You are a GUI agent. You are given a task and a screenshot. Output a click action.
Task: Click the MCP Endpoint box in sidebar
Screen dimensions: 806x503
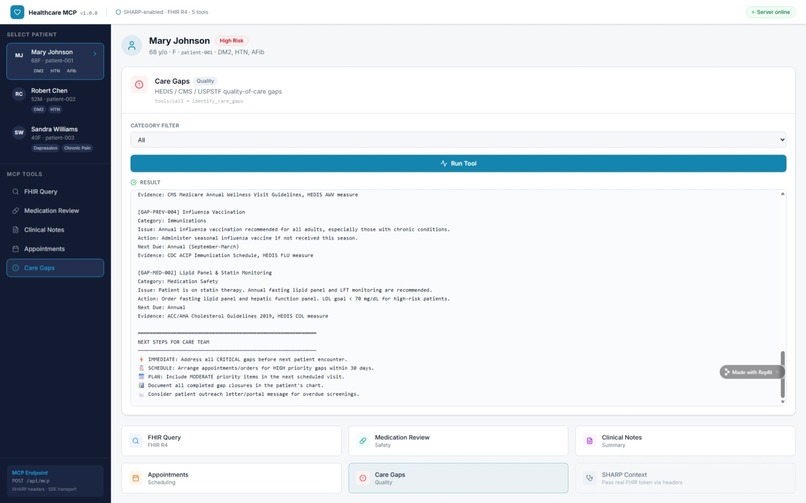tap(55, 481)
